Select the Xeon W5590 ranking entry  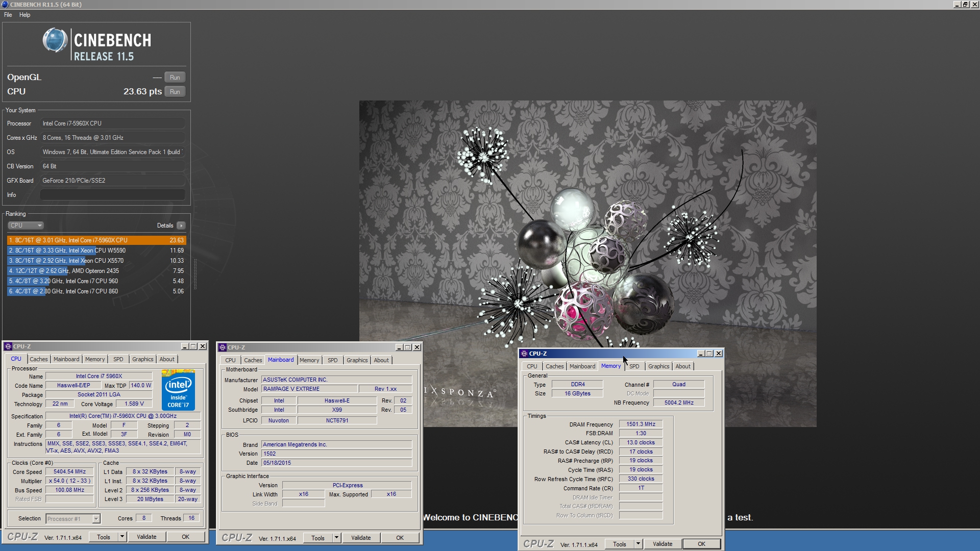96,251
